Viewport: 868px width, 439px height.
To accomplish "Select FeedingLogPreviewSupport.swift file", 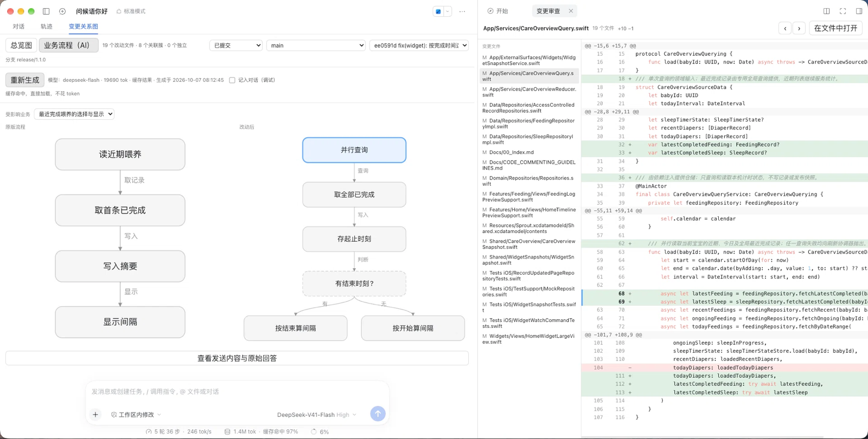I will (529, 197).
